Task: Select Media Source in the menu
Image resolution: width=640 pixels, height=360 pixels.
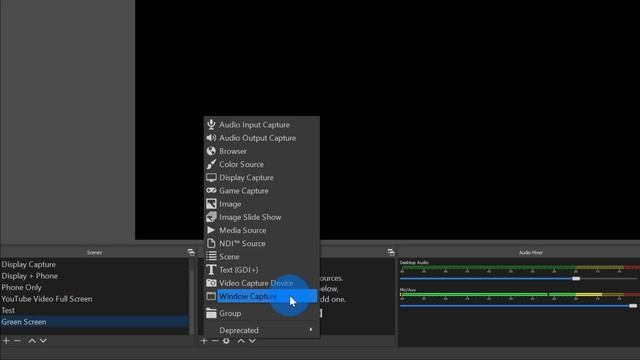Action: click(x=262, y=230)
